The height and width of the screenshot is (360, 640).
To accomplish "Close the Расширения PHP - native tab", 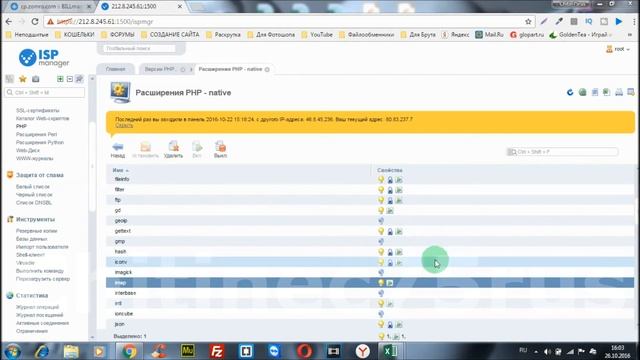I will point(267,70).
